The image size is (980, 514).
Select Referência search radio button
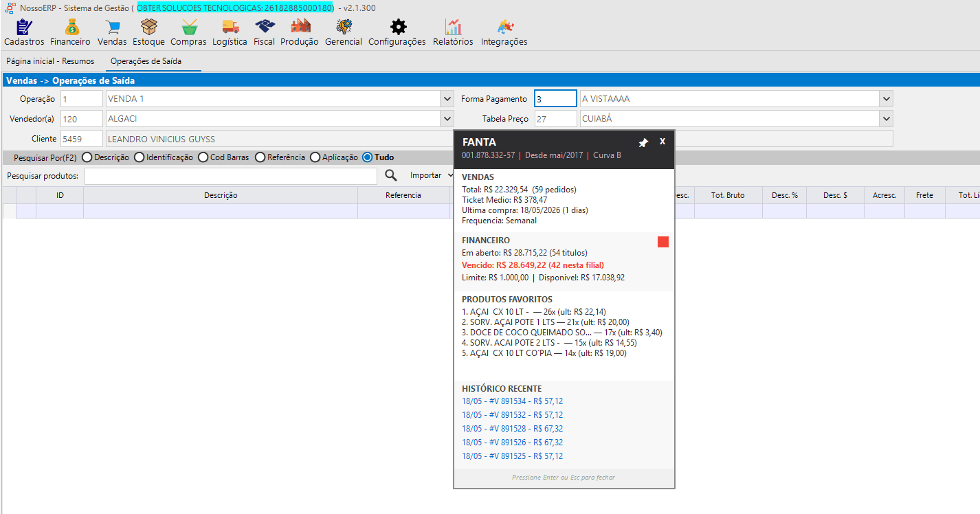[260, 157]
